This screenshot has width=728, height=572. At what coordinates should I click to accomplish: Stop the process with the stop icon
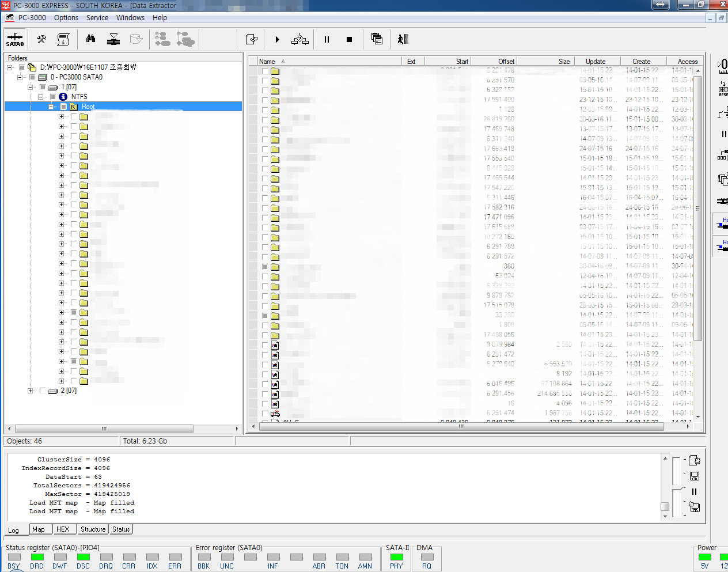pos(349,39)
